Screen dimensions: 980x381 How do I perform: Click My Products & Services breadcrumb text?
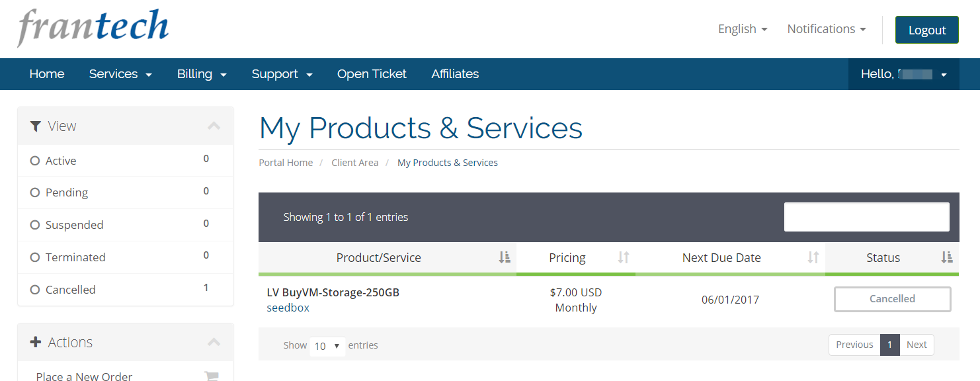(448, 163)
